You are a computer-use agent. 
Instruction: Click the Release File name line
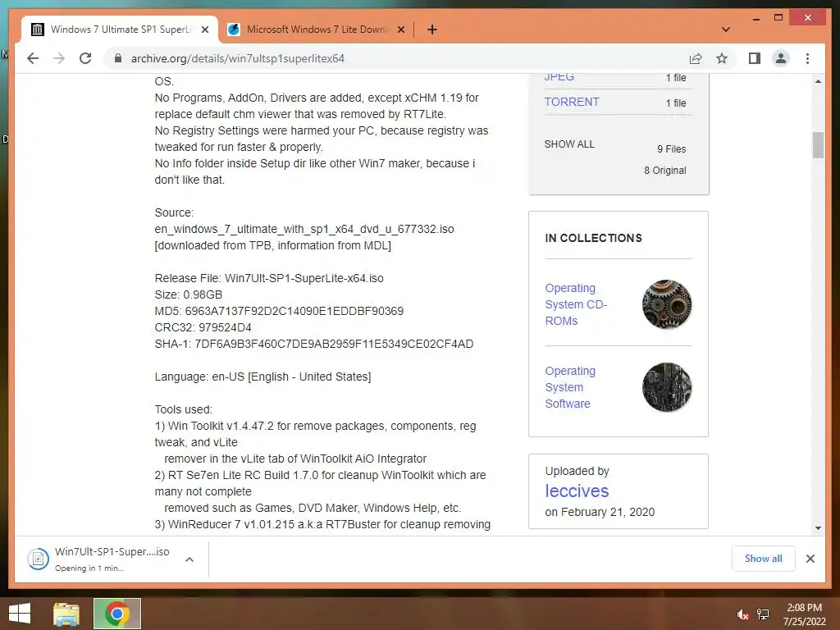pyautogui.click(x=269, y=279)
